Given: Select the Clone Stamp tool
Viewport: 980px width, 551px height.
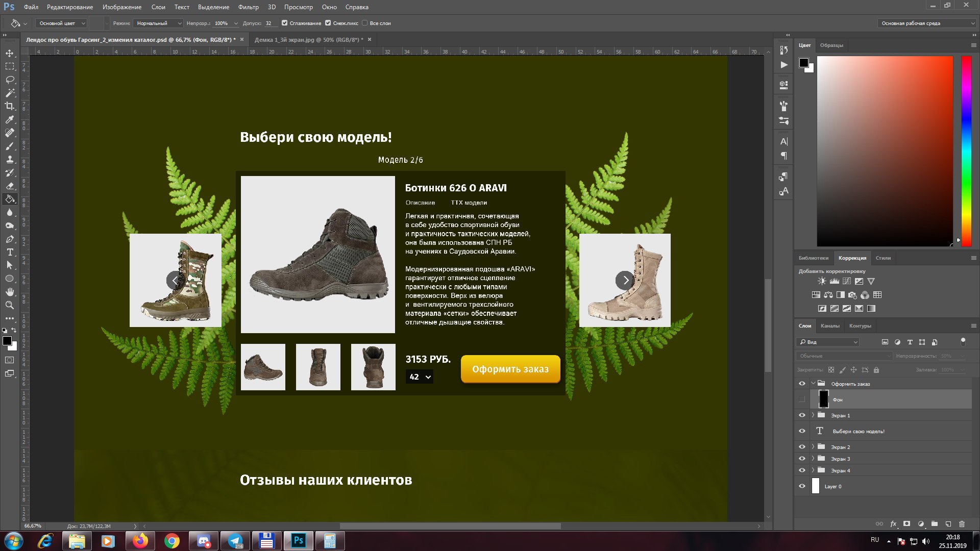Looking at the screenshot, I should point(10,159).
